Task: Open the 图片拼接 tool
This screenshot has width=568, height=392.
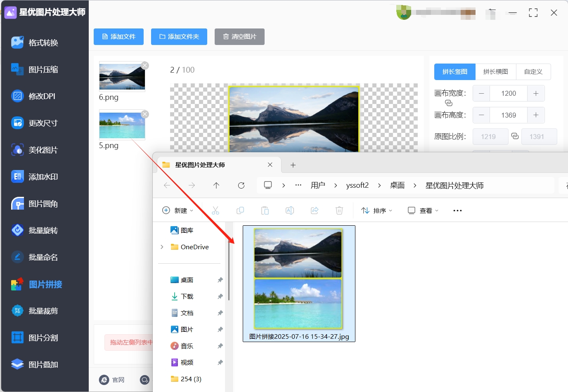Action: [x=37, y=284]
